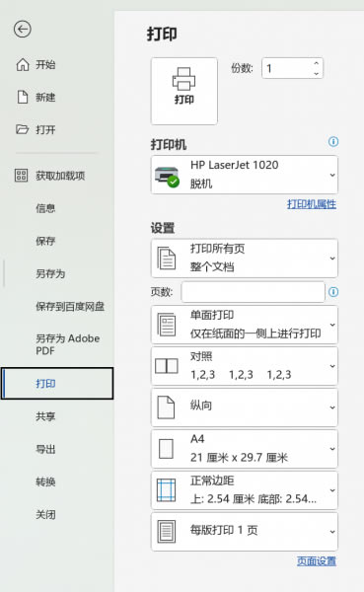The image size is (364, 592).
Task: Expand the 单面打印 sides dropdown
Action: [x=245, y=325]
